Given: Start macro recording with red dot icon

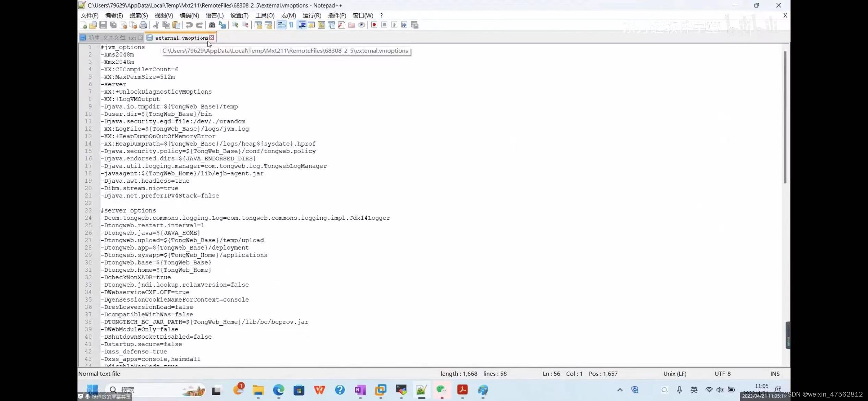Looking at the screenshot, I should (374, 25).
